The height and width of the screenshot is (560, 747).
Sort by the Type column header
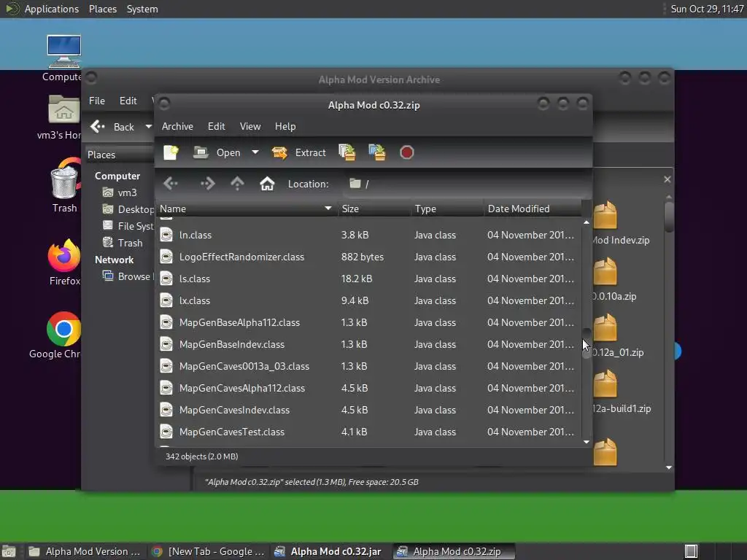click(447, 209)
